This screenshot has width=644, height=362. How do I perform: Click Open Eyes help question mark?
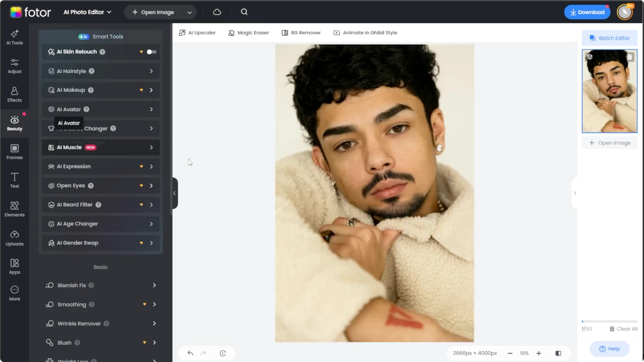point(91,186)
